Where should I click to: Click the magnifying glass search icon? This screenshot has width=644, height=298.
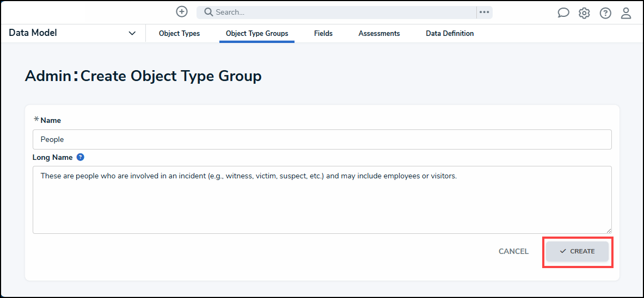[x=208, y=13]
